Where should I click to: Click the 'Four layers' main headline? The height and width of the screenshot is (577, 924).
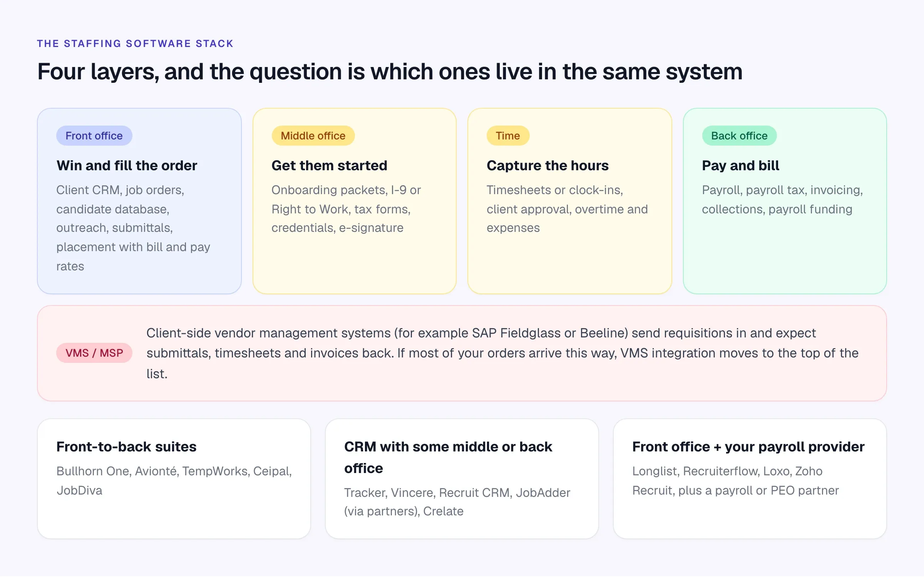click(x=390, y=72)
